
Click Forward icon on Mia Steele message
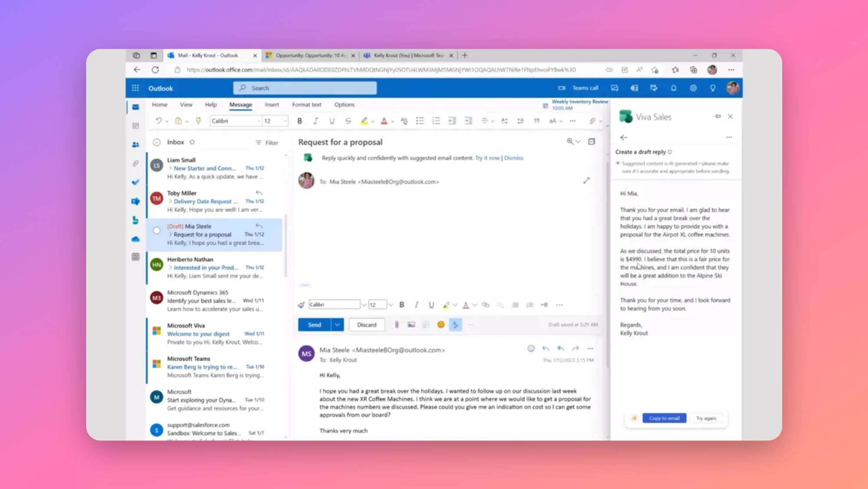pyautogui.click(x=575, y=349)
